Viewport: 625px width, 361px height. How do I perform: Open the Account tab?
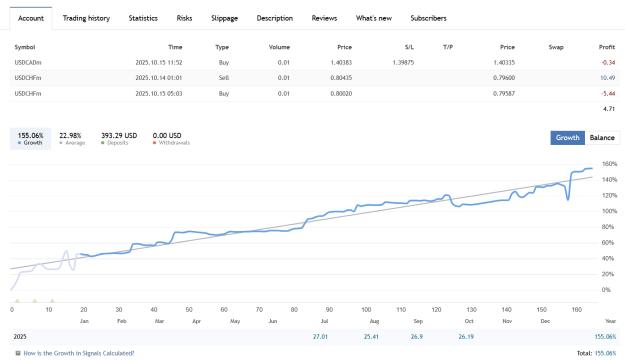pyautogui.click(x=31, y=18)
